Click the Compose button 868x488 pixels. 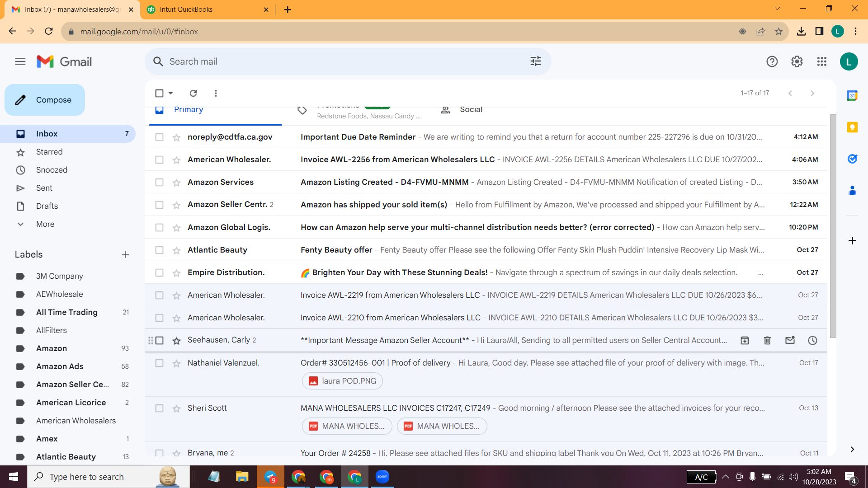click(45, 100)
